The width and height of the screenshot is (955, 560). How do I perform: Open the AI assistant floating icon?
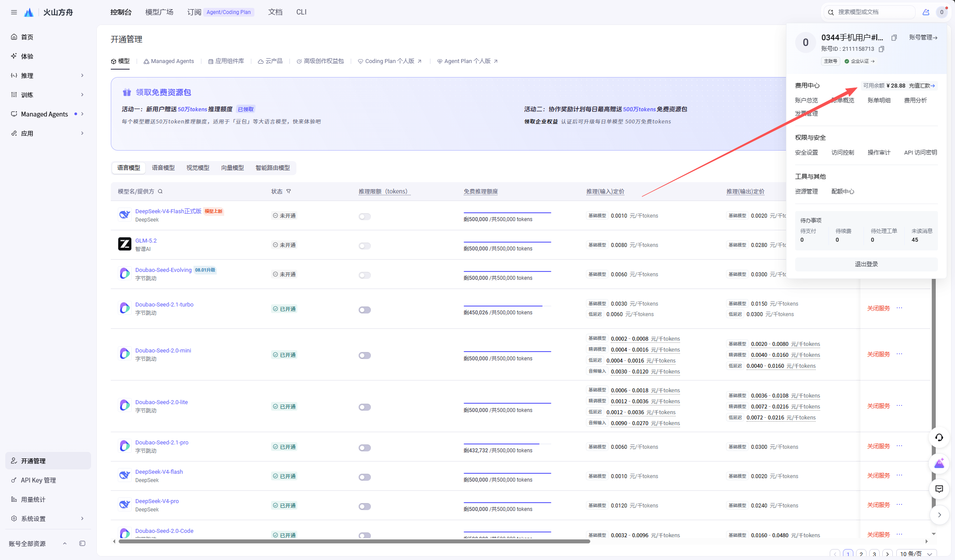pos(939,463)
